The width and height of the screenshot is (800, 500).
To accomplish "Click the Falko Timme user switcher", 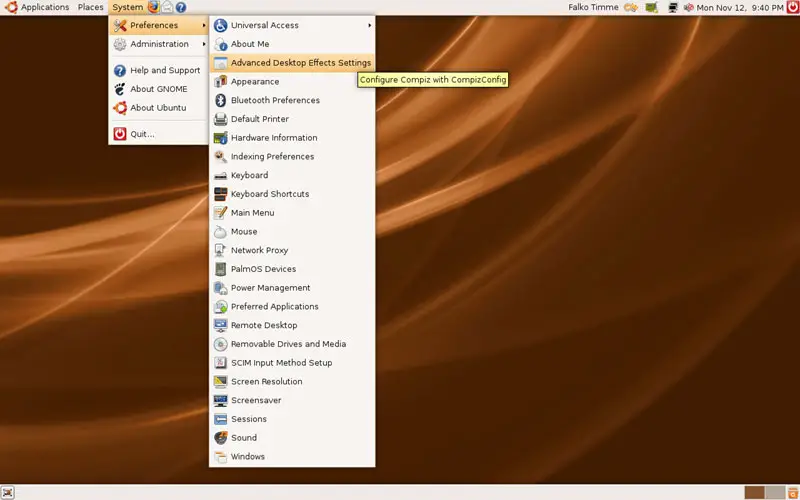I will 593,7.
